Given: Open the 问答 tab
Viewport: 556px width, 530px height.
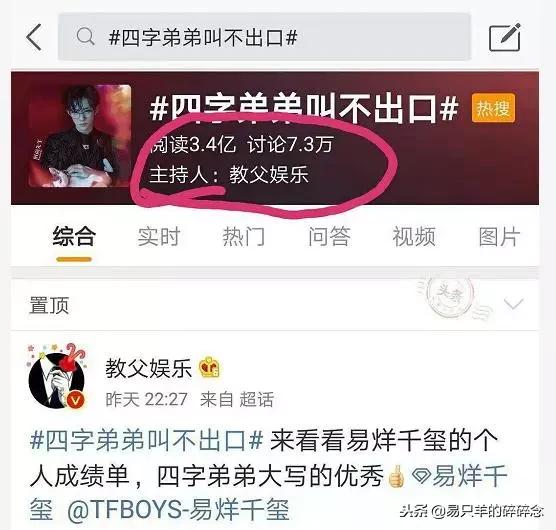Looking at the screenshot, I should 329,236.
